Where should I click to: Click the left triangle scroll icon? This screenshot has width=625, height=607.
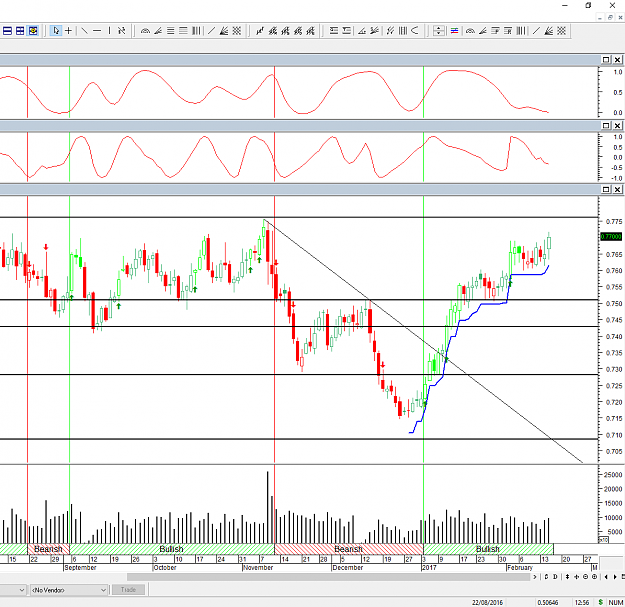(606, 577)
